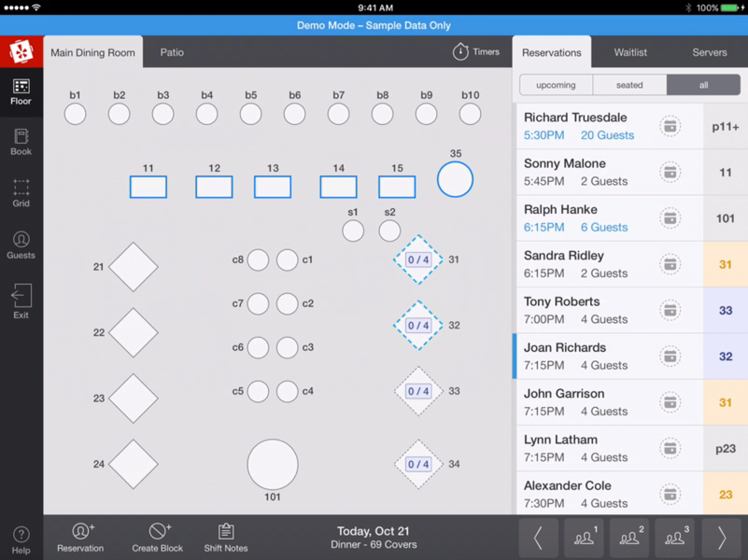
Task: Tap table 23 badge for Alexander Cole
Action: [x=726, y=495]
